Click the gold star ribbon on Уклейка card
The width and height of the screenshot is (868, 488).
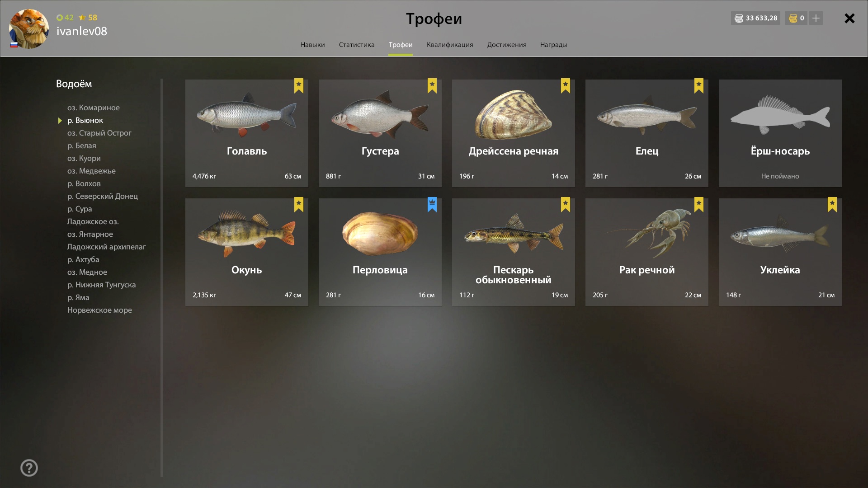832,205
